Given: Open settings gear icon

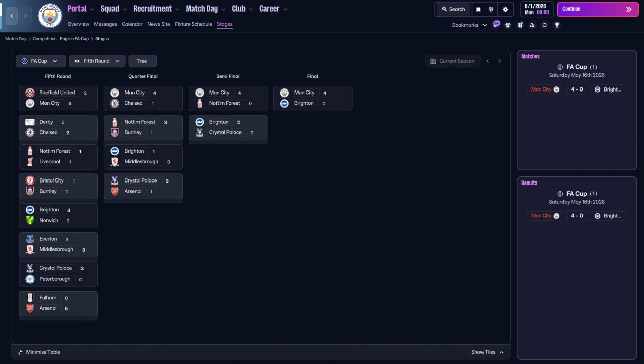Looking at the screenshot, I should point(505,9).
